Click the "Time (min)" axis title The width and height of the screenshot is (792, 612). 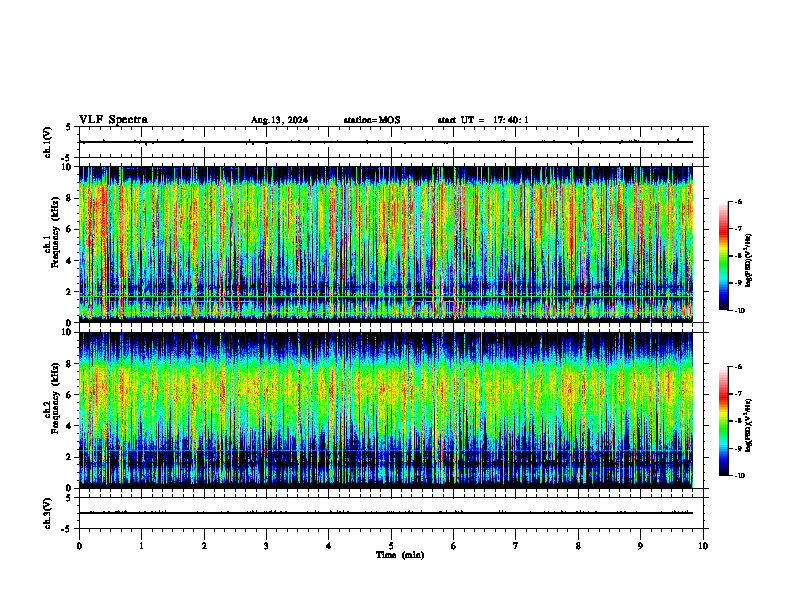(x=400, y=555)
